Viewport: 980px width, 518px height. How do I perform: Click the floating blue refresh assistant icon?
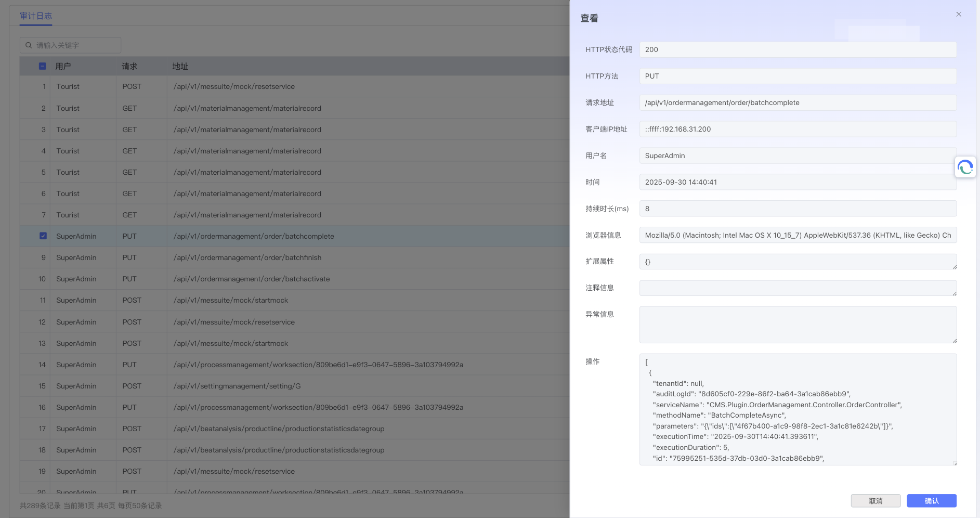click(x=965, y=167)
